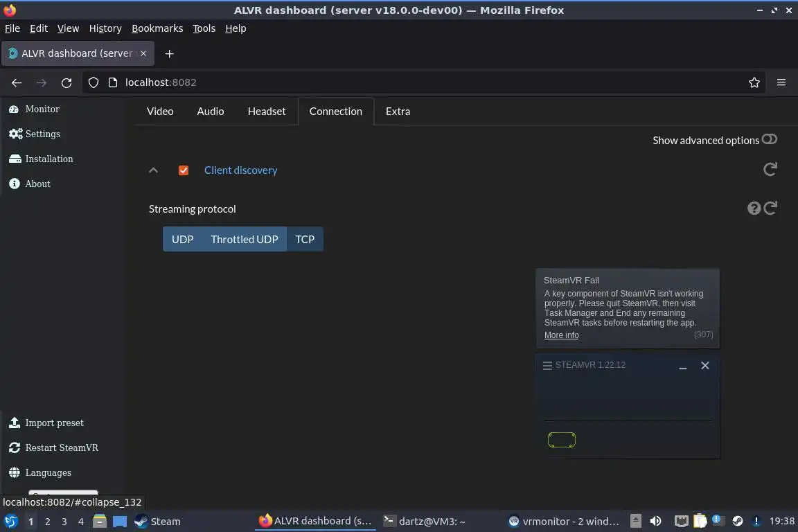Click More info in SteamVR Fail
798x532 pixels.
[x=561, y=335]
